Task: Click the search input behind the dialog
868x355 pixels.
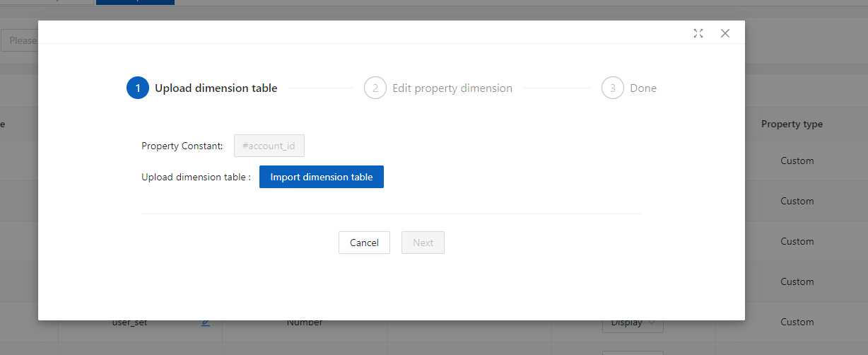Action: pos(20,40)
